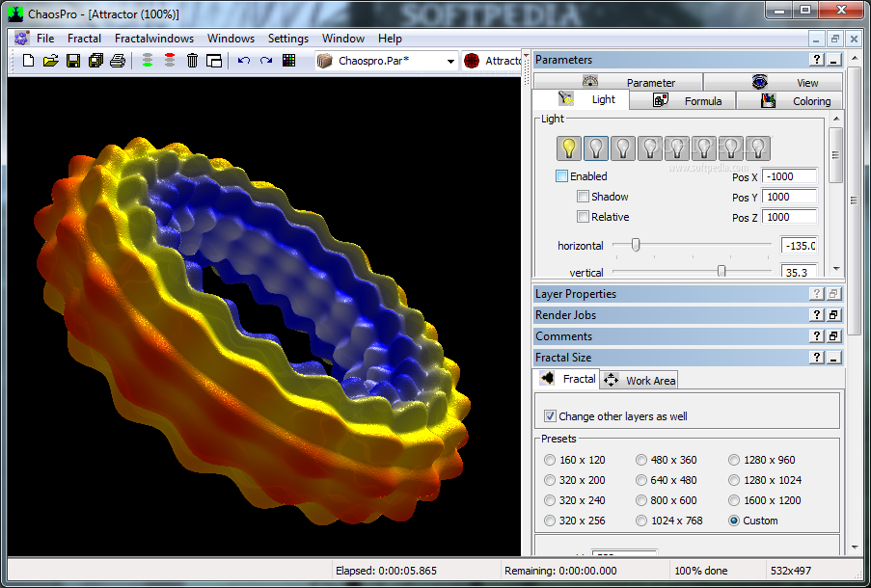The height and width of the screenshot is (588, 871).
Task: Enable the Relative checkbox
Action: coord(583,217)
